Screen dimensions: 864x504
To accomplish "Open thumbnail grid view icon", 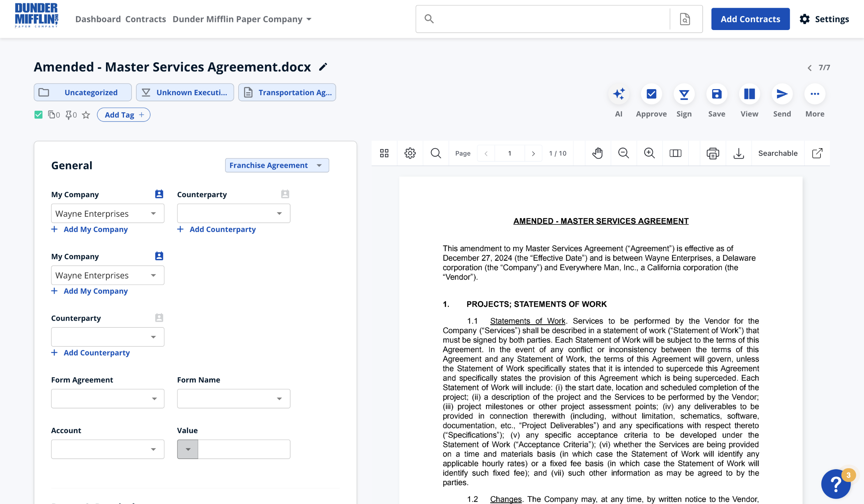I will pos(384,153).
